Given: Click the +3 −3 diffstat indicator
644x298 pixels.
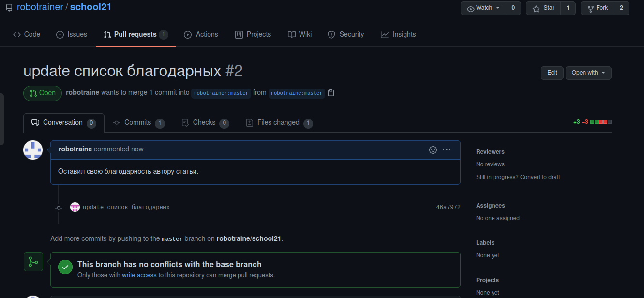Looking at the screenshot, I should pos(592,122).
